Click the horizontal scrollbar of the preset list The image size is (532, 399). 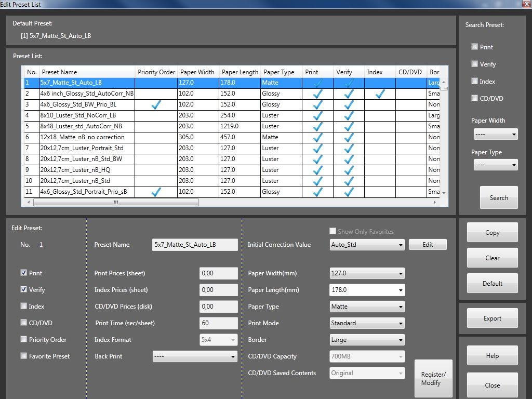116,203
